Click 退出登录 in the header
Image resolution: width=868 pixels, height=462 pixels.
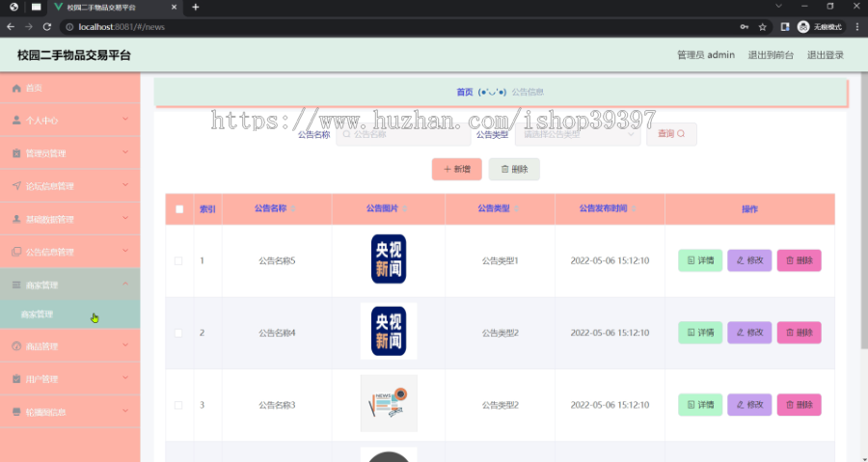pos(826,55)
